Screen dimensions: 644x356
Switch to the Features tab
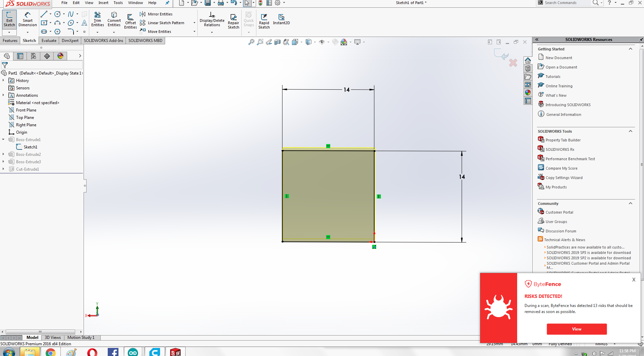[10, 41]
